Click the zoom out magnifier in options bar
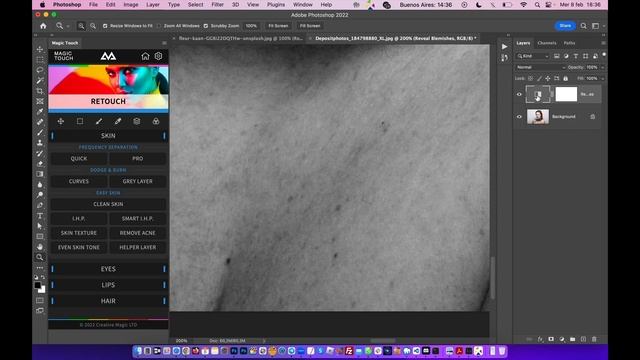 tap(93, 26)
